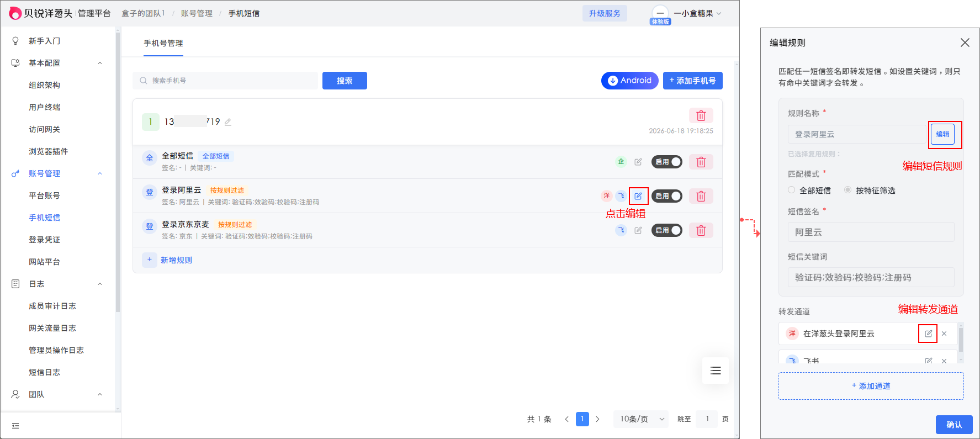Click the search magnifier icon in 搜索手机号 box

(144, 81)
